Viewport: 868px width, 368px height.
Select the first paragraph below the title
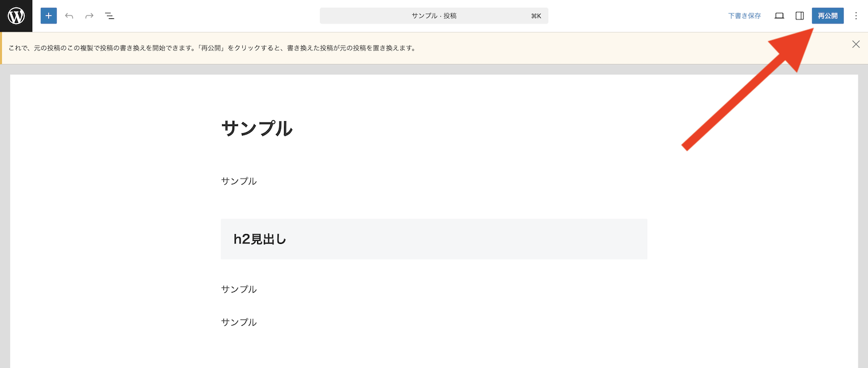239,181
